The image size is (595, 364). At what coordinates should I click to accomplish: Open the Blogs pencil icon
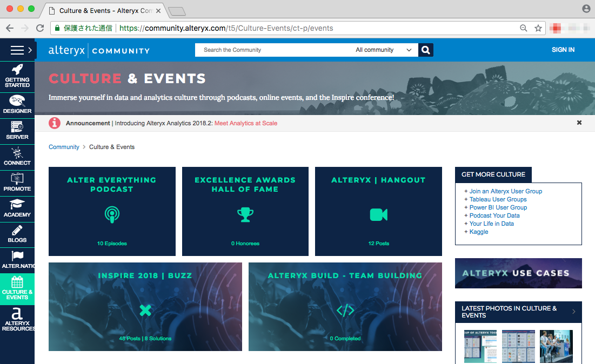point(17,230)
